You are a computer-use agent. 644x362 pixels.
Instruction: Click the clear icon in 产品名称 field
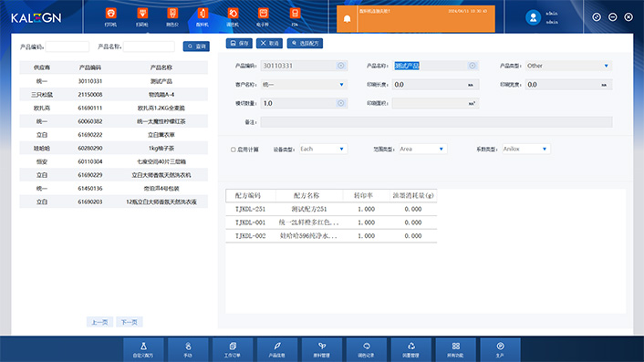coord(472,66)
